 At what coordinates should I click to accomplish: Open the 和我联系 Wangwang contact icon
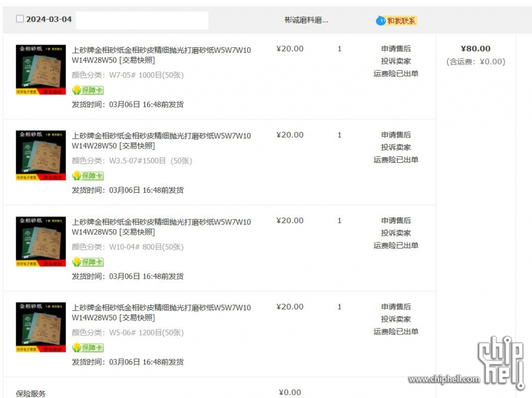point(396,21)
